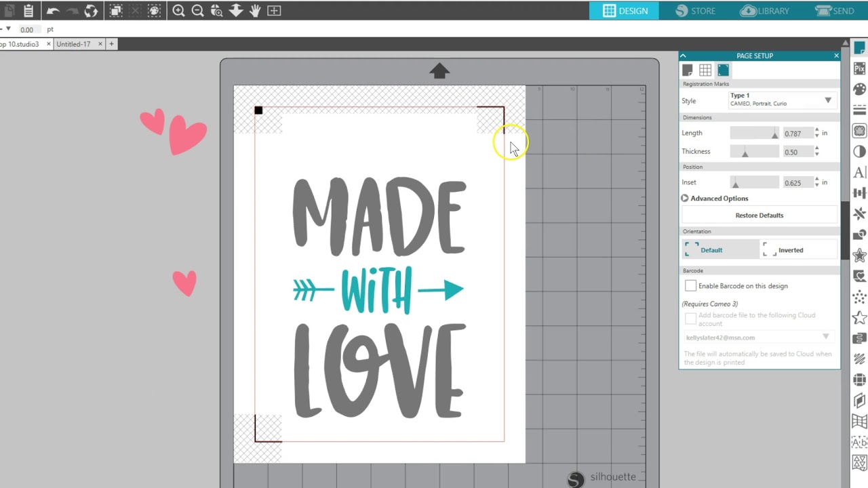Image resolution: width=868 pixels, height=488 pixels.
Task: Adjust the Thickness slider
Action: [745, 152]
